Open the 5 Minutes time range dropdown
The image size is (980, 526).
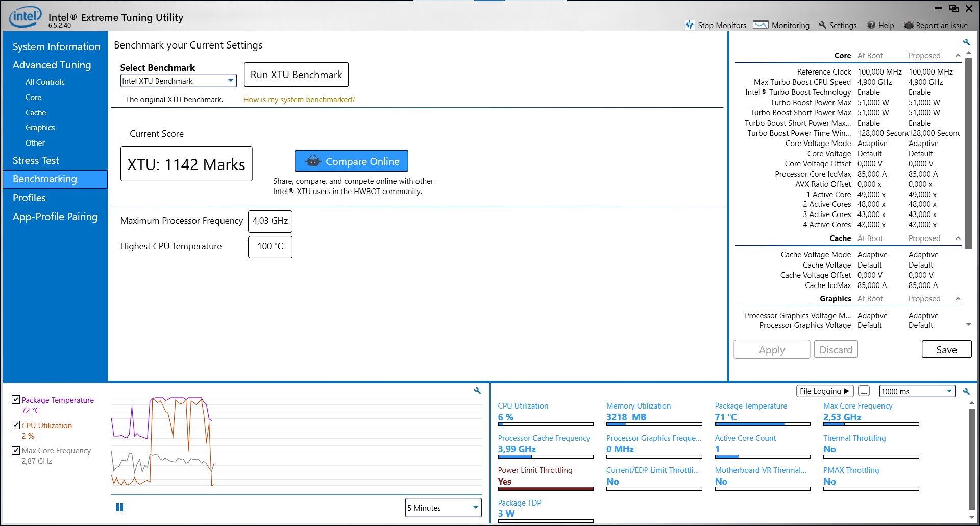click(x=443, y=508)
